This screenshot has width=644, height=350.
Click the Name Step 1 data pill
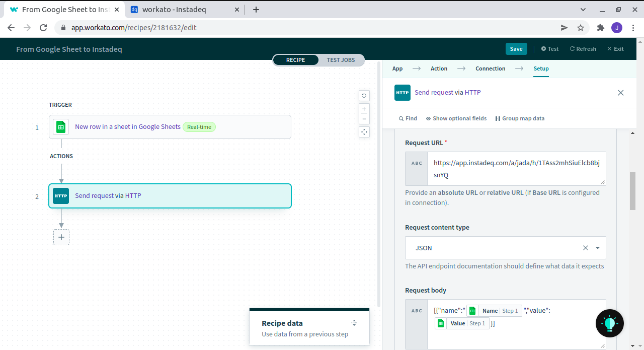pyautogui.click(x=494, y=311)
